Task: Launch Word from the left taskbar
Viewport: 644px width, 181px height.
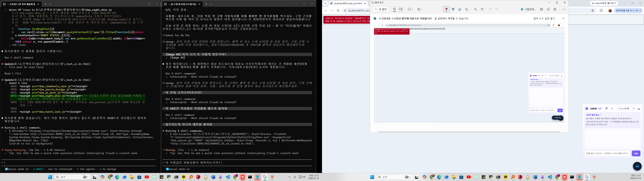Action: click(213, 177)
